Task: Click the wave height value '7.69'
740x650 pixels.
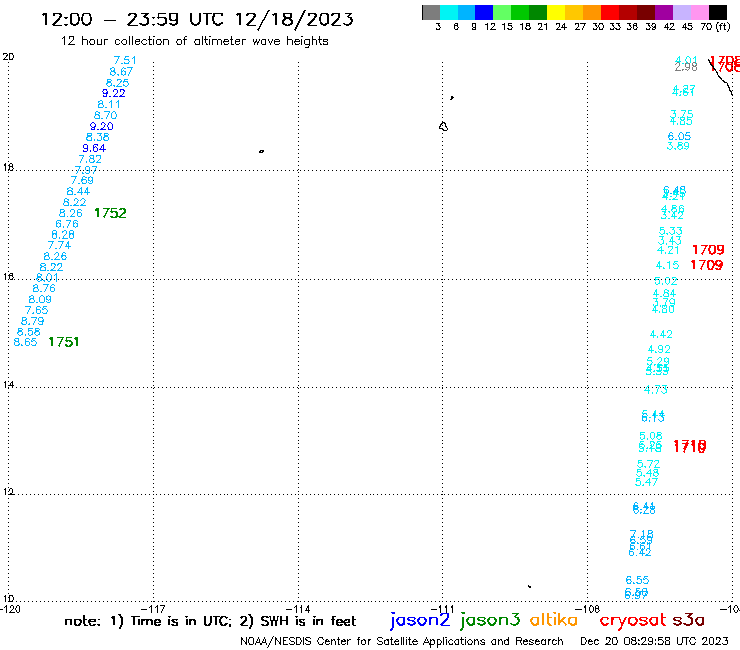Action: (x=82, y=180)
